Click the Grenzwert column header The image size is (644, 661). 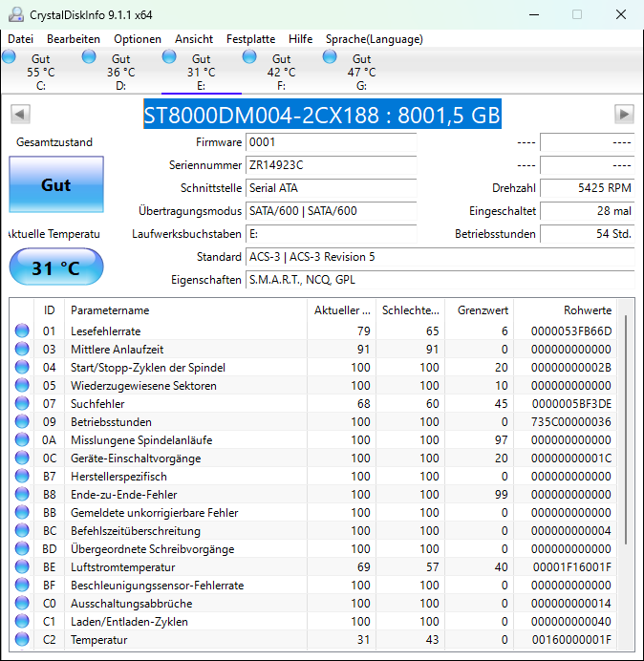coord(480,310)
